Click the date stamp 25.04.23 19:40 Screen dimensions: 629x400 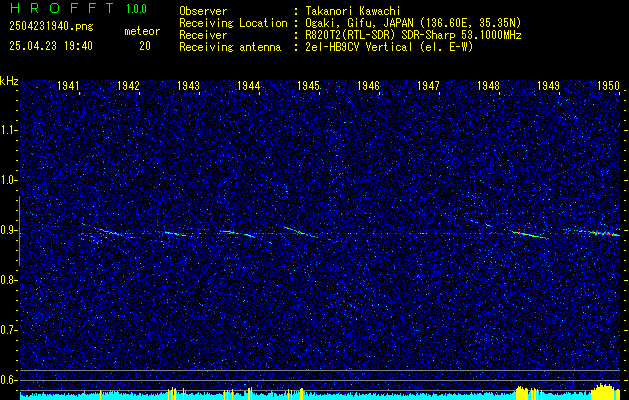pos(51,46)
